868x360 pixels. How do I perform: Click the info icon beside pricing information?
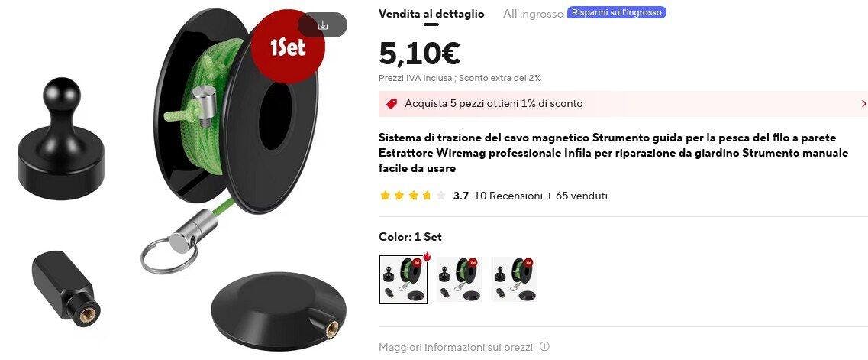[x=544, y=347]
